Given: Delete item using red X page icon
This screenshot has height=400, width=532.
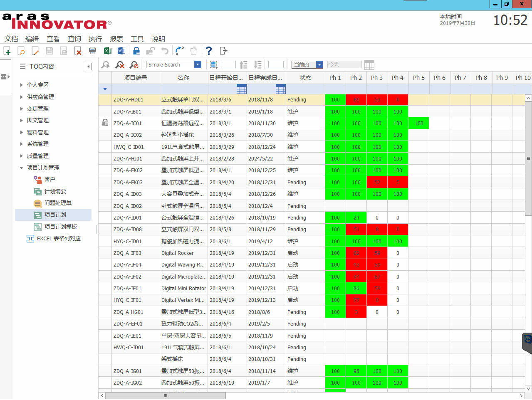Looking at the screenshot, I should click(78, 51).
